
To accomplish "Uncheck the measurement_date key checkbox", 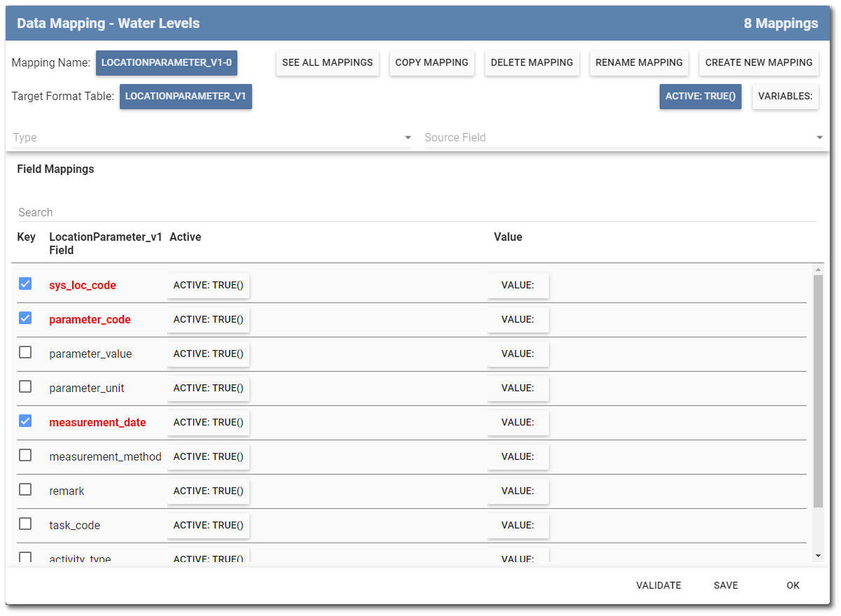I will coord(25,421).
